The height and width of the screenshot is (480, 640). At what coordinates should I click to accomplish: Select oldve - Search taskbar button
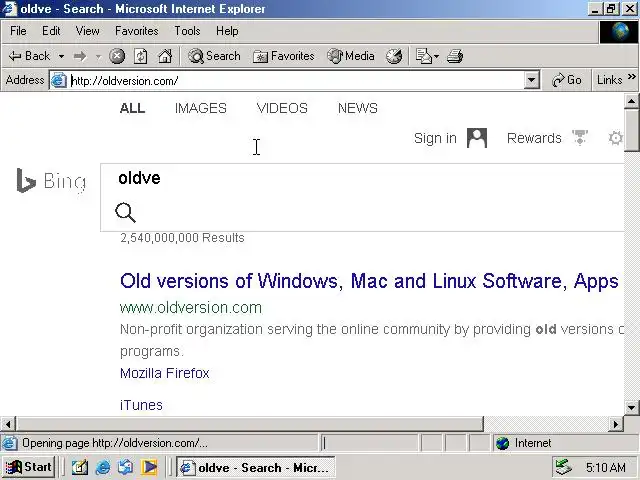pyautogui.click(x=256, y=467)
